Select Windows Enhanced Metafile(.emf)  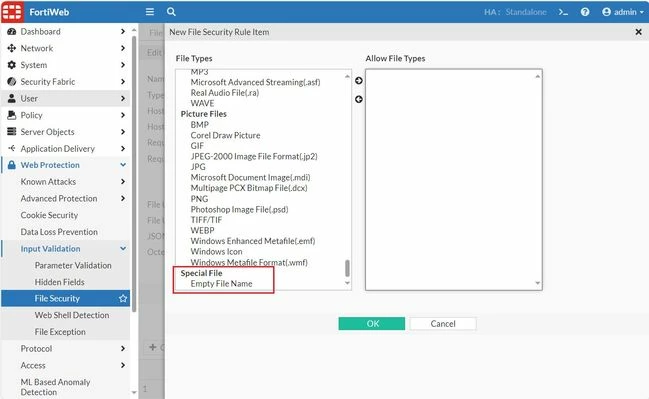[x=253, y=241]
